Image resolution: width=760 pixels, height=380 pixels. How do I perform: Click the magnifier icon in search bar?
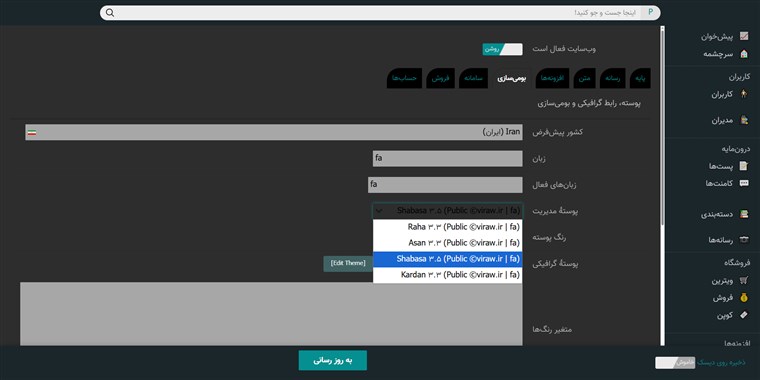[110, 13]
